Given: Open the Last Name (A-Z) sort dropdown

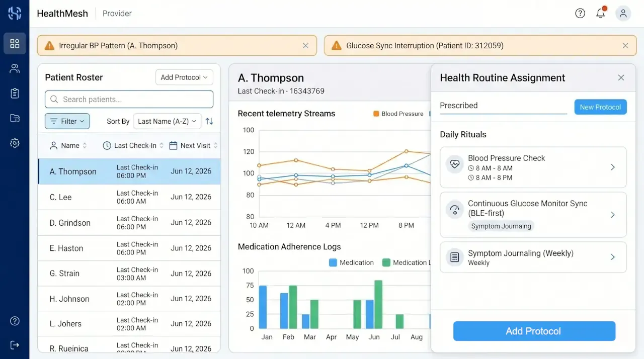Looking at the screenshot, I should [167, 121].
